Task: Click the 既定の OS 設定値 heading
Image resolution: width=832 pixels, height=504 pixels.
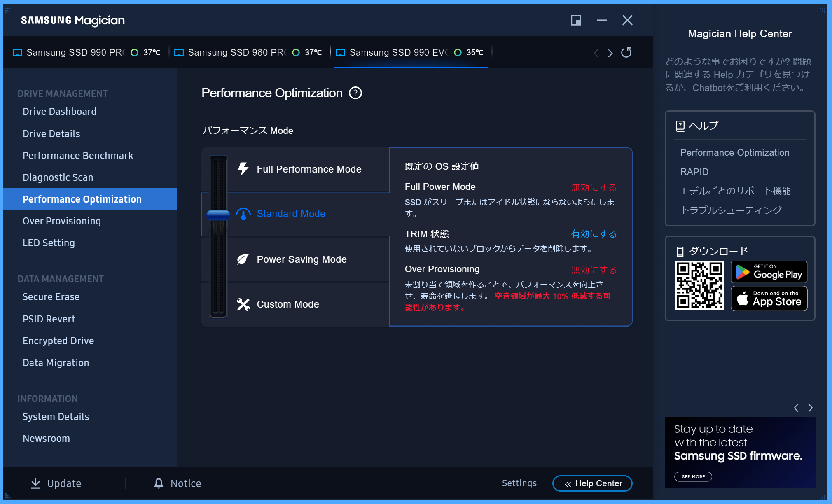Action: (442, 166)
